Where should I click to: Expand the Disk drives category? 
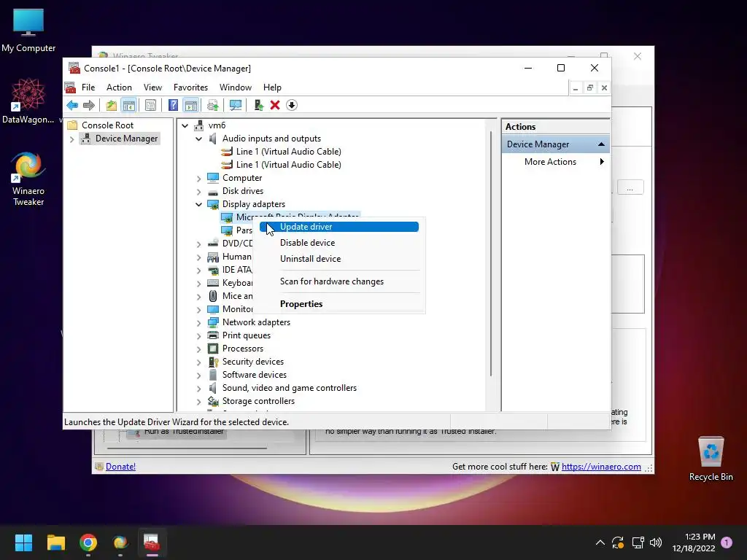(x=198, y=192)
